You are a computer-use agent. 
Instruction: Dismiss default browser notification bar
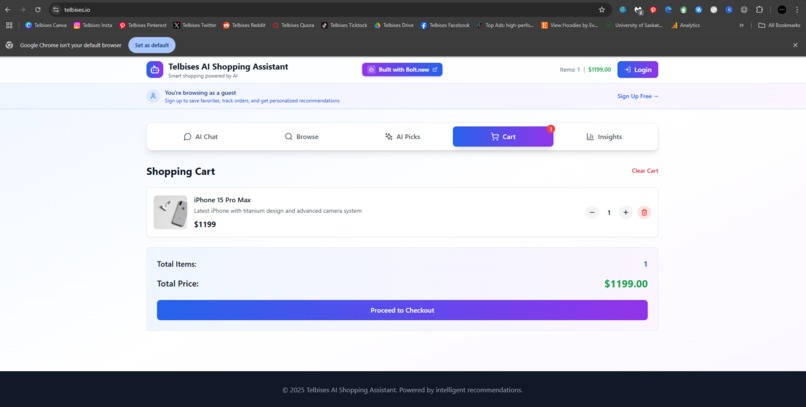795,45
